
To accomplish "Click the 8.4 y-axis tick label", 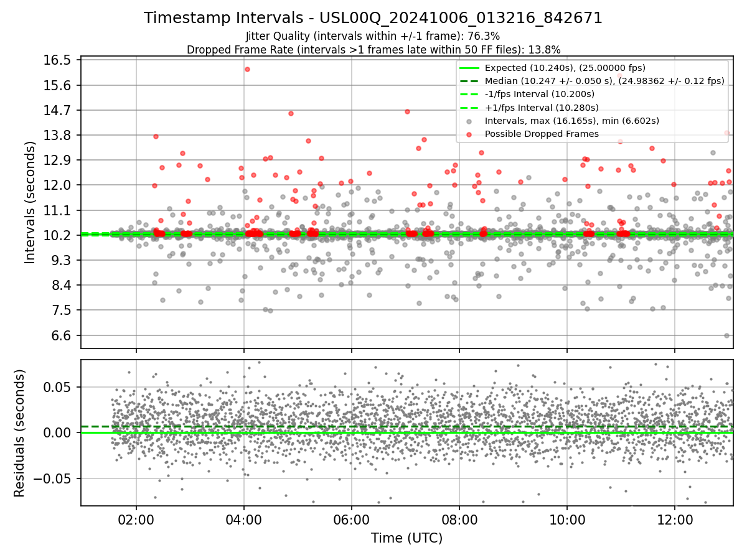I will coord(61,285).
